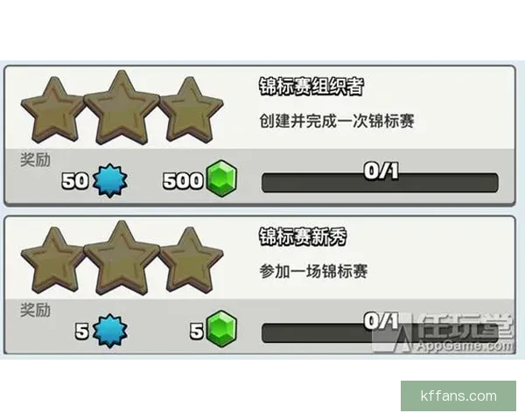Click the first star of 锦标赛组织者 achievement
The height and width of the screenshot is (420, 525).
(53, 110)
